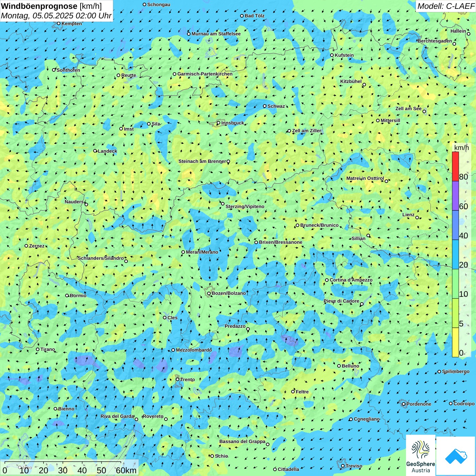Screen dimensions: 476x476
Task: Click the 'Mezzolombardo' label
Action: pyautogui.click(x=194, y=350)
